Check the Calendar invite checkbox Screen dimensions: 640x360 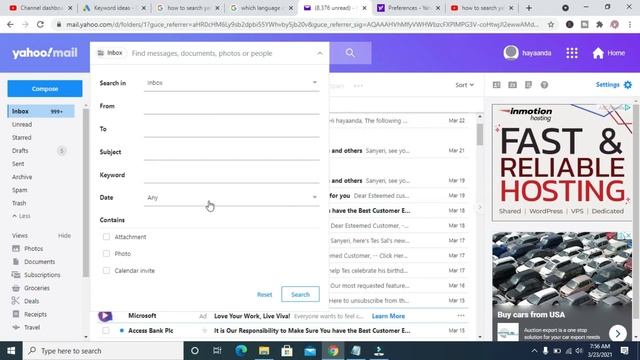click(106, 271)
